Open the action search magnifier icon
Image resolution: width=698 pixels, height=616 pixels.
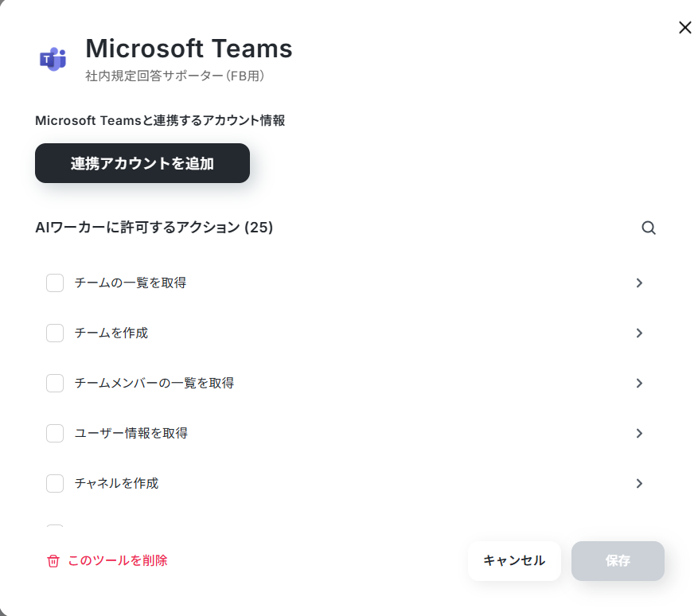pyautogui.click(x=649, y=228)
